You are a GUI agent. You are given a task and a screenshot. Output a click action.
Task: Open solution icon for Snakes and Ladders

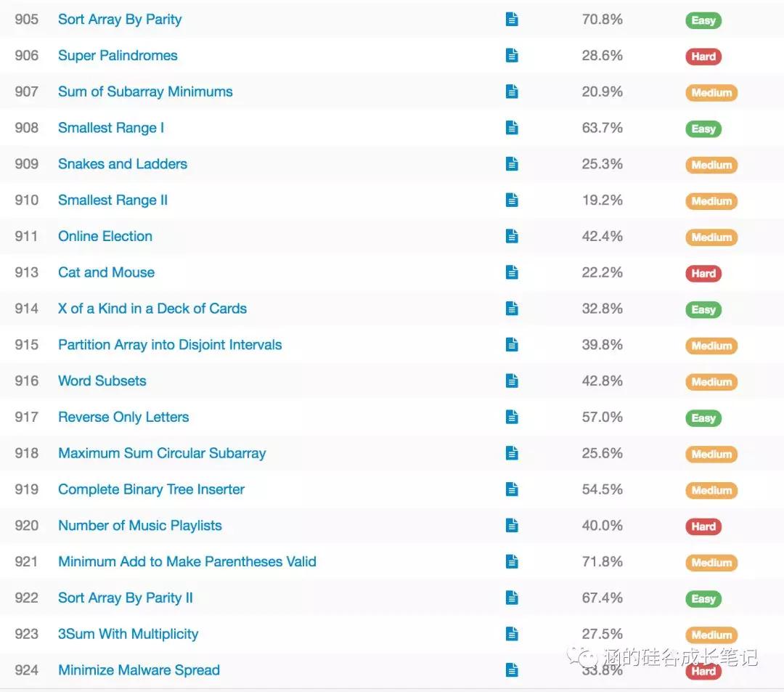(512, 164)
